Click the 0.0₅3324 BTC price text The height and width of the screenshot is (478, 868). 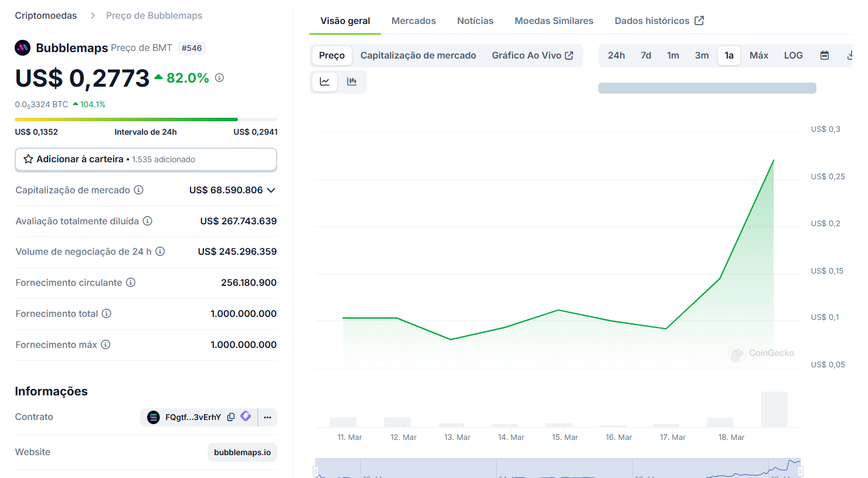42,105
